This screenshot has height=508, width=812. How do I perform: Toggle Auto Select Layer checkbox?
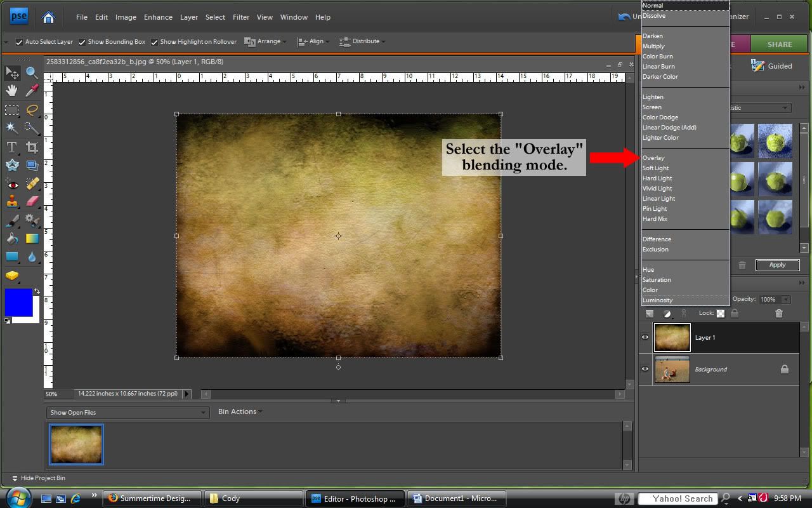click(x=19, y=42)
